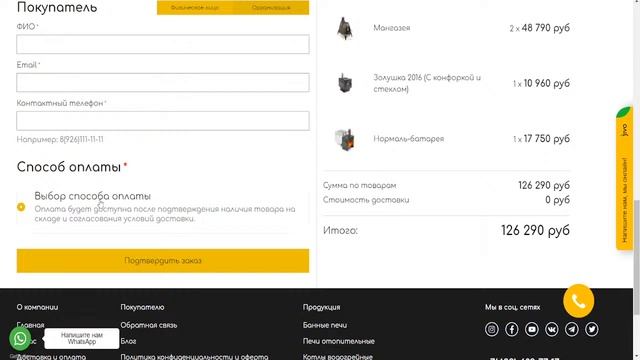Open the YouTube social link
The width and height of the screenshot is (640, 360).
click(x=532, y=329)
